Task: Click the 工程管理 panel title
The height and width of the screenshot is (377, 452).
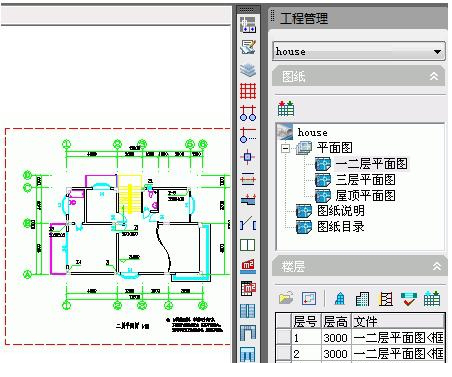Action: pyautogui.click(x=304, y=18)
